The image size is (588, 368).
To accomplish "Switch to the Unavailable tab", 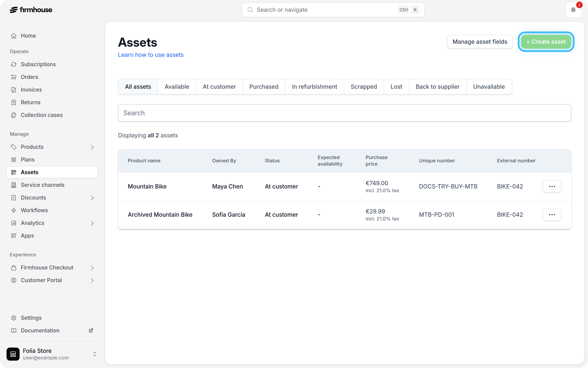I will 489,87.
